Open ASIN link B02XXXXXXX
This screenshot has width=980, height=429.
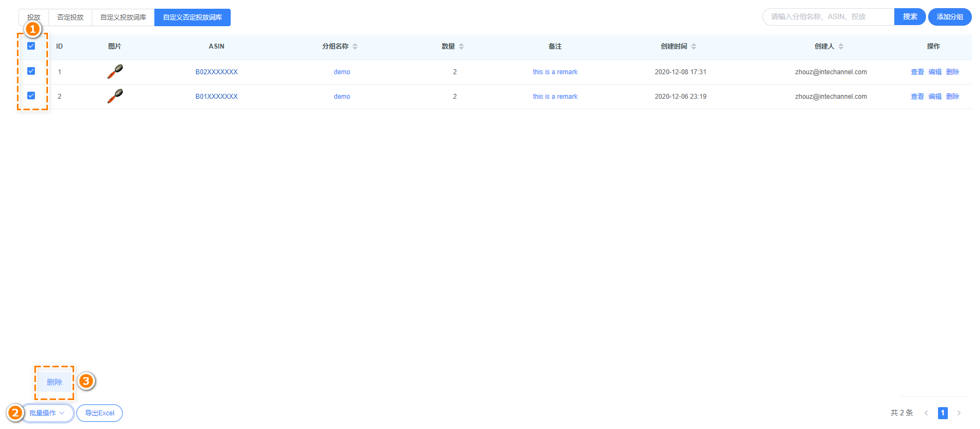click(217, 72)
